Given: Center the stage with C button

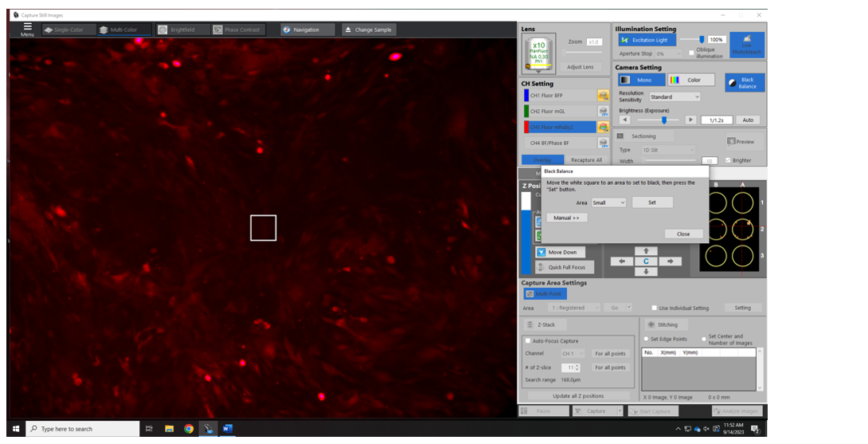Looking at the screenshot, I should tap(646, 261).
